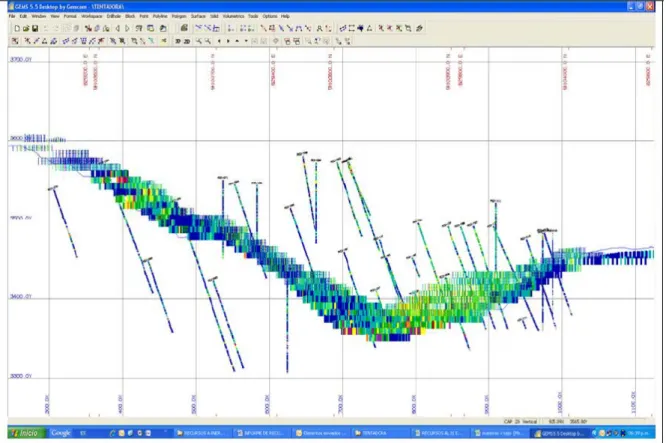Image resolution: width=666 pixels, height=443 pixels.
Task: Click the small up arrow pan icon
Action: pyautogui.click(x=237, y=41)
